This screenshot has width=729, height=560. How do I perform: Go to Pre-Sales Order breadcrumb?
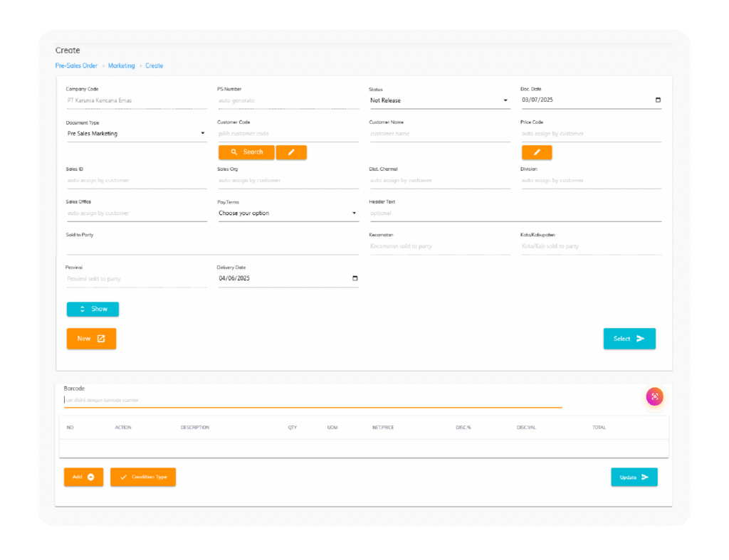tap(76, 65)
